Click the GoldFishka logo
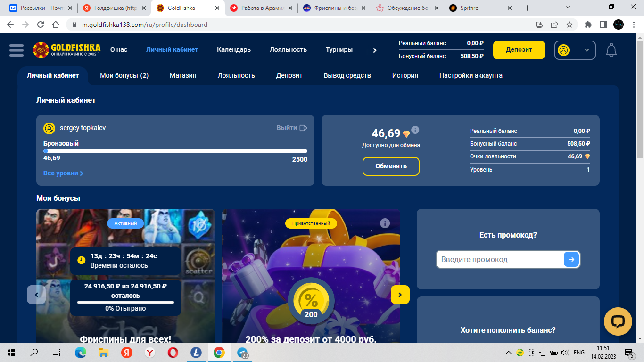Screen dimensions: 644x362 pyautogui.click(x=66, y=50)
